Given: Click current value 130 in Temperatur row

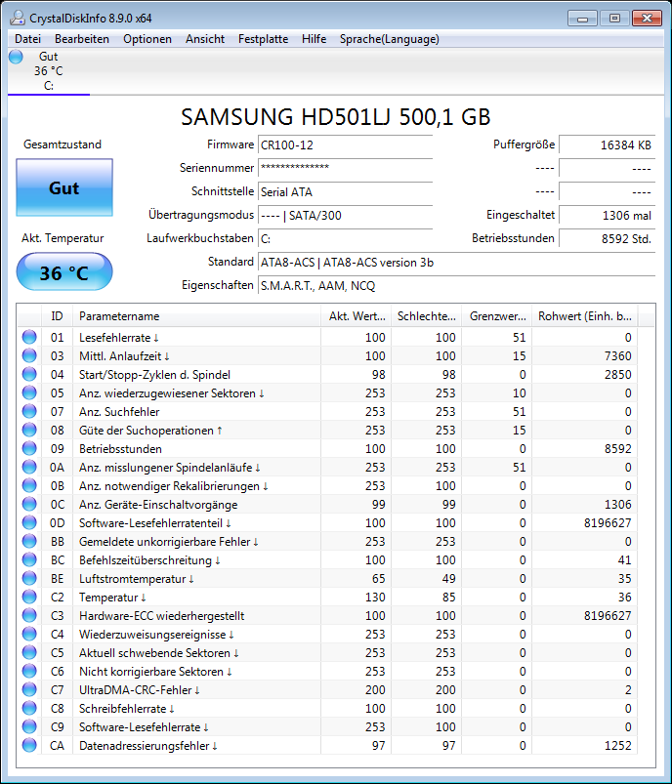Looking at the screenshot, I should coord(375,597).
